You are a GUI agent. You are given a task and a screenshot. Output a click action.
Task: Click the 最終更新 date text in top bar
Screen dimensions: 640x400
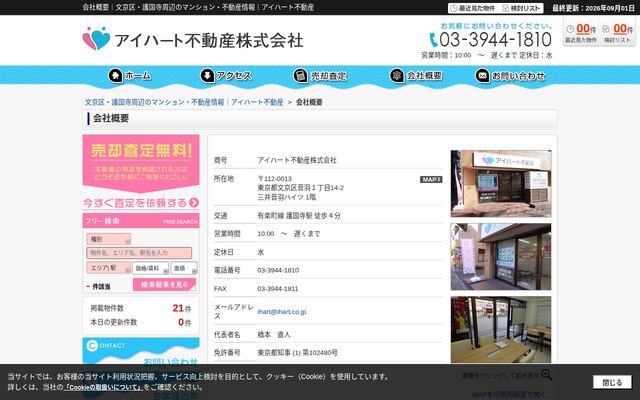click(x=593, y=8)
